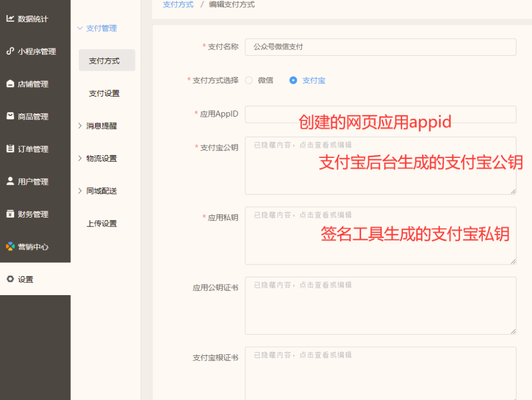Click 消息提醒 group title
Image resolution: width=532 pixels, height=400 pixels.
click(x=102, y=126)
